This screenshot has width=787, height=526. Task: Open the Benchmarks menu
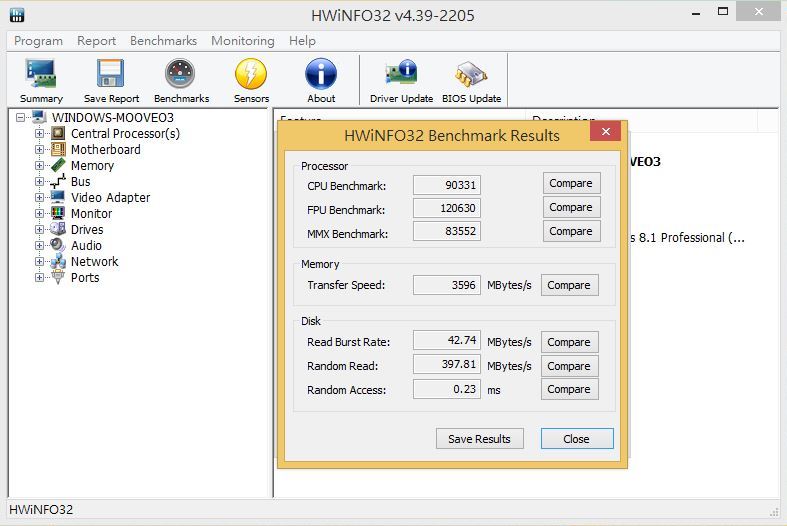click(163, 41)
